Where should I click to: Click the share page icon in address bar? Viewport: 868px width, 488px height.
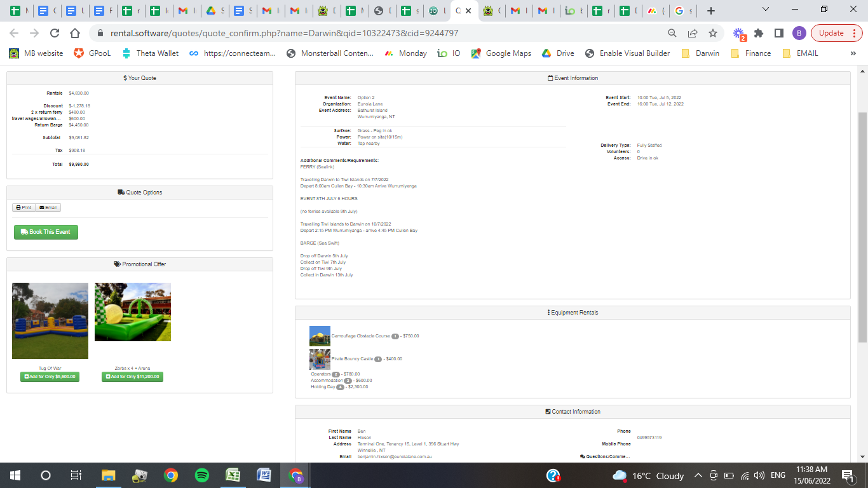point(693,33)
